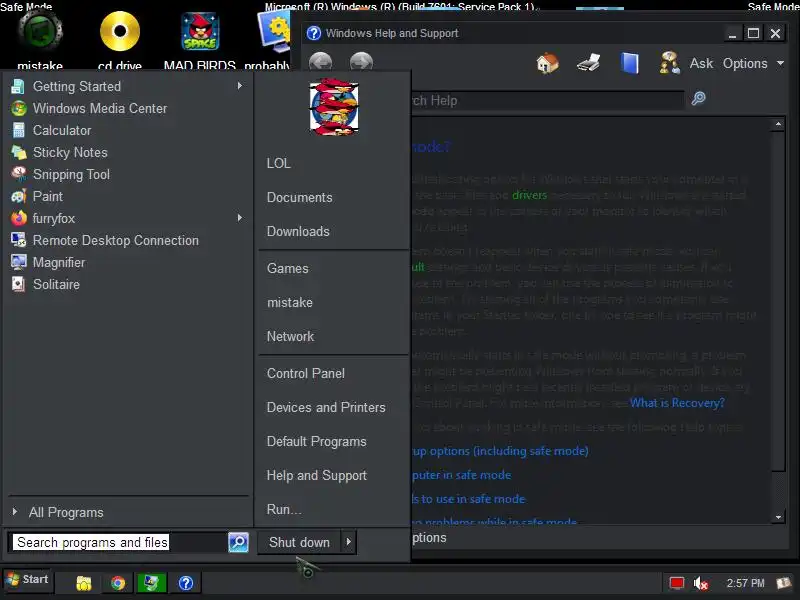
Task: Click the clock showing 2:57 PM
Action: click(x=745, y=583)
